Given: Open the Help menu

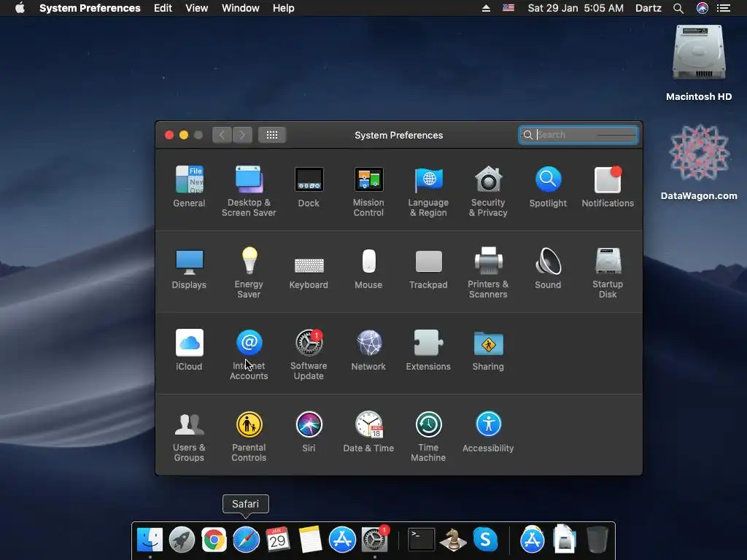Looking at the screenshot, I should [284, 8].
